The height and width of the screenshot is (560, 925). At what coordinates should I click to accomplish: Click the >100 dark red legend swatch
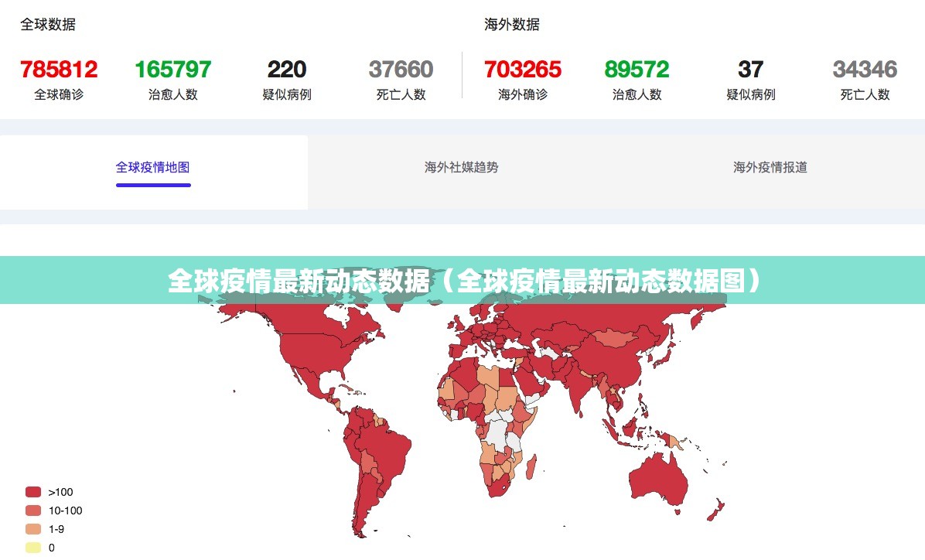pyautogui.click(x=33, y=492)
